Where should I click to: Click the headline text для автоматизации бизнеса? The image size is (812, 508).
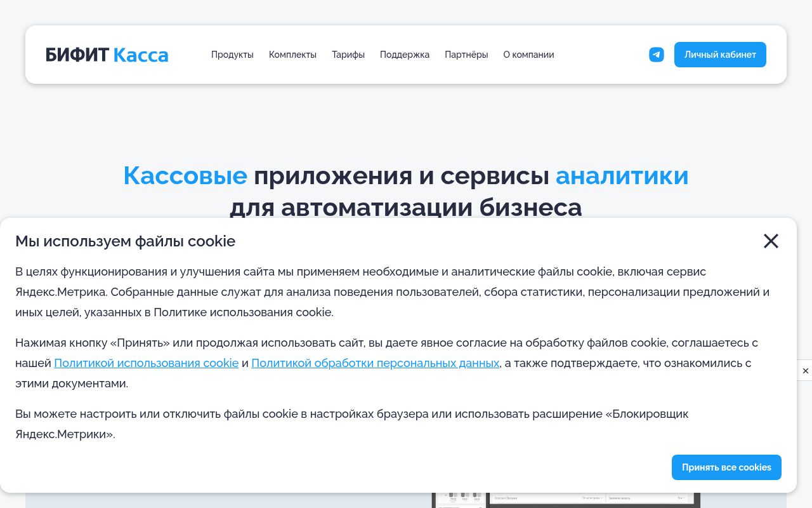[x=406, y=208]
